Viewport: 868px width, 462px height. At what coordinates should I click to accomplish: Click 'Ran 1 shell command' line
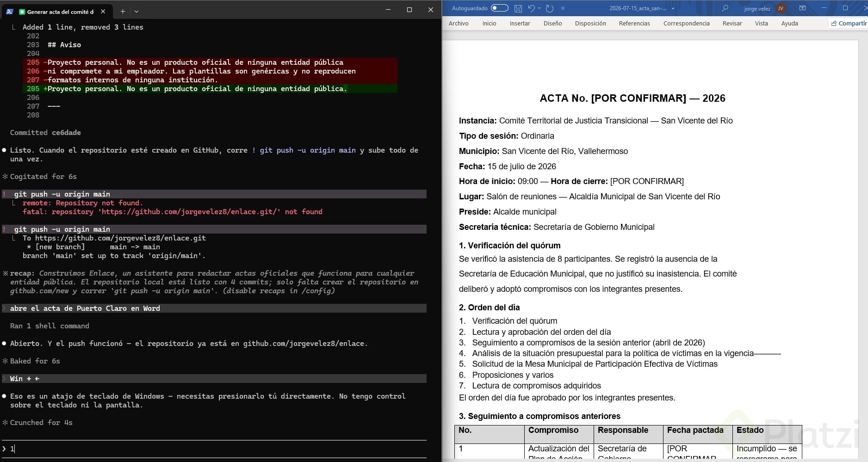pyautogui.click(x=50, y=326)
